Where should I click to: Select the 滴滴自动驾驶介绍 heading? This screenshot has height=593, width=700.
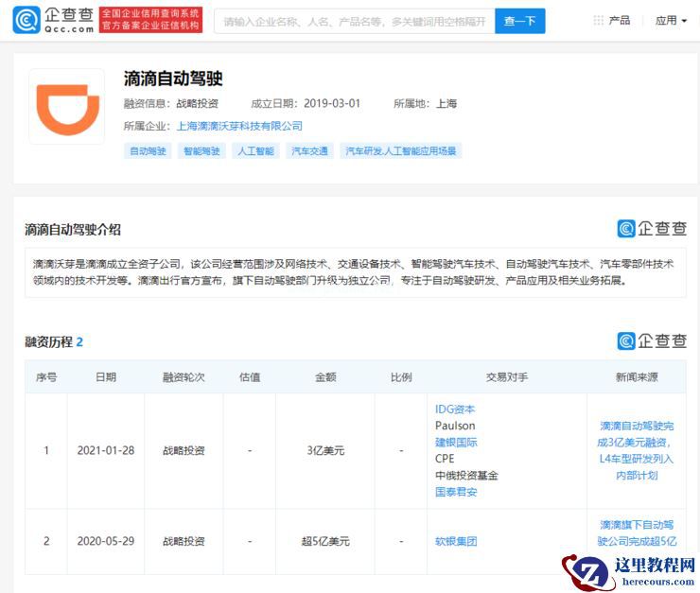coord(73,230)
